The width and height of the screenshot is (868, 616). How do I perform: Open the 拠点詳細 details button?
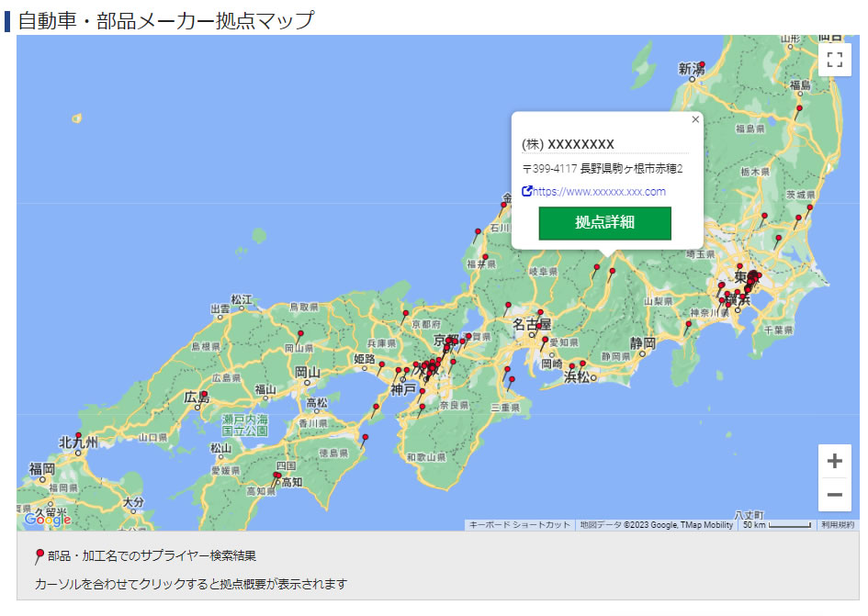point(604,223)
